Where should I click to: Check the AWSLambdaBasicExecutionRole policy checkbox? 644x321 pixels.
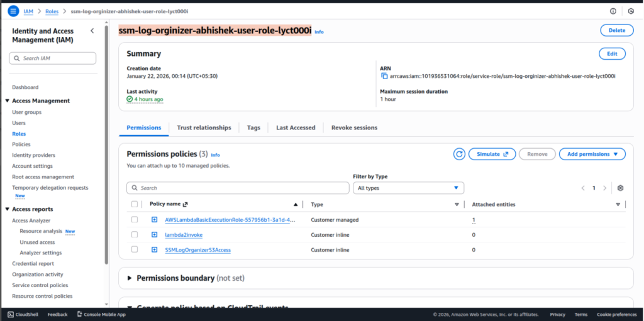pos(135,220)
